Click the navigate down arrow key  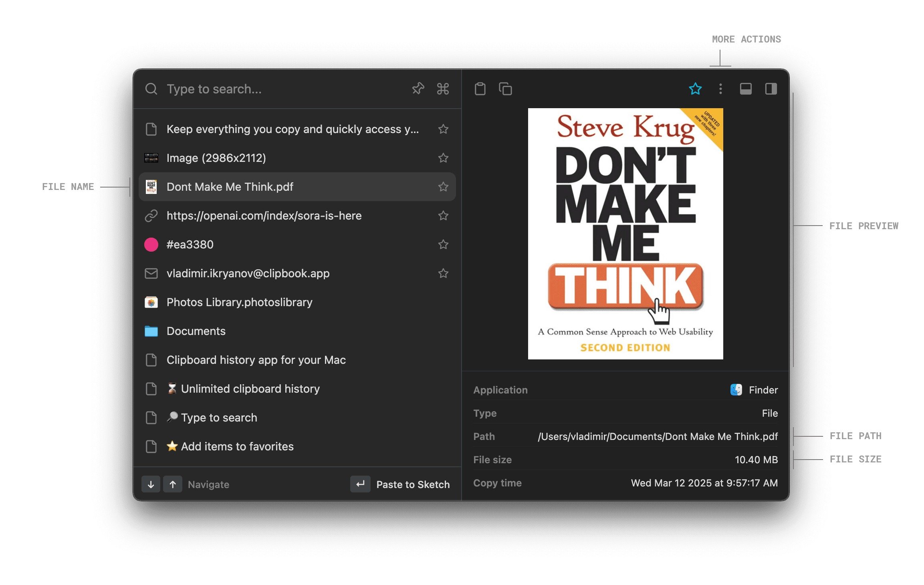[x=151, y=484]
